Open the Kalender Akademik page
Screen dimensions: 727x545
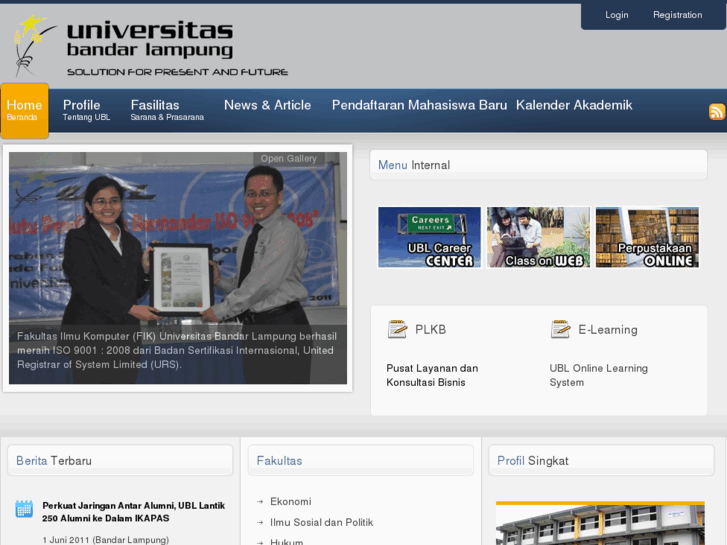(x=574, y=105)
